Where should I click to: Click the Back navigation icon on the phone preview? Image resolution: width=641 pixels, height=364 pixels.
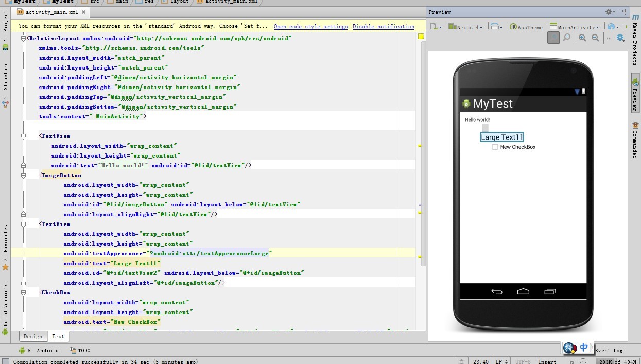tap(497, 291)
